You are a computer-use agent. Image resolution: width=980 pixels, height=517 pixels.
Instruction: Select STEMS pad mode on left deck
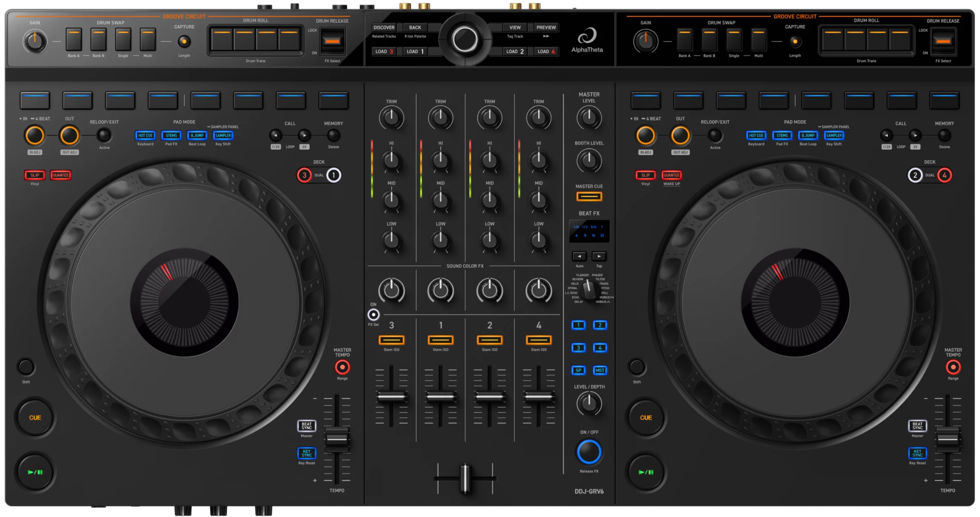point(171,135)
